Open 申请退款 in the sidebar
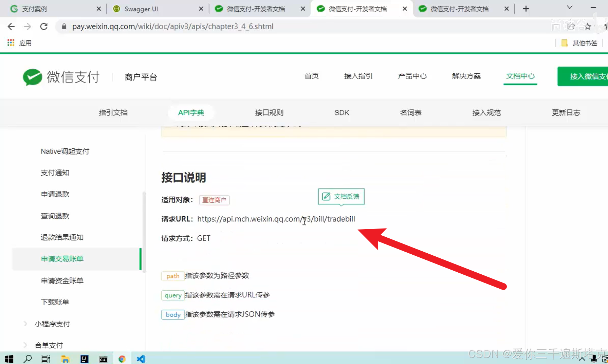This screenshot has height=364, width=608. (55, 194)
